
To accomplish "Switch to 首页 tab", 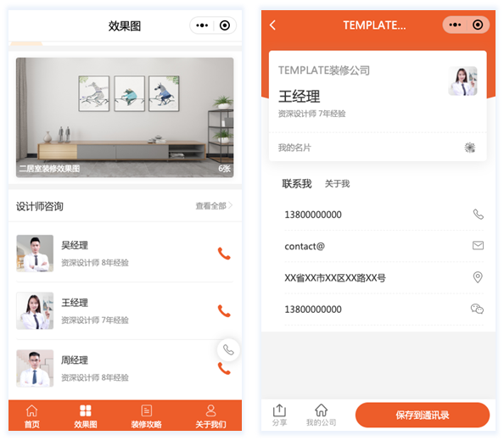I will pyautogui.click(x=32, y=416).
